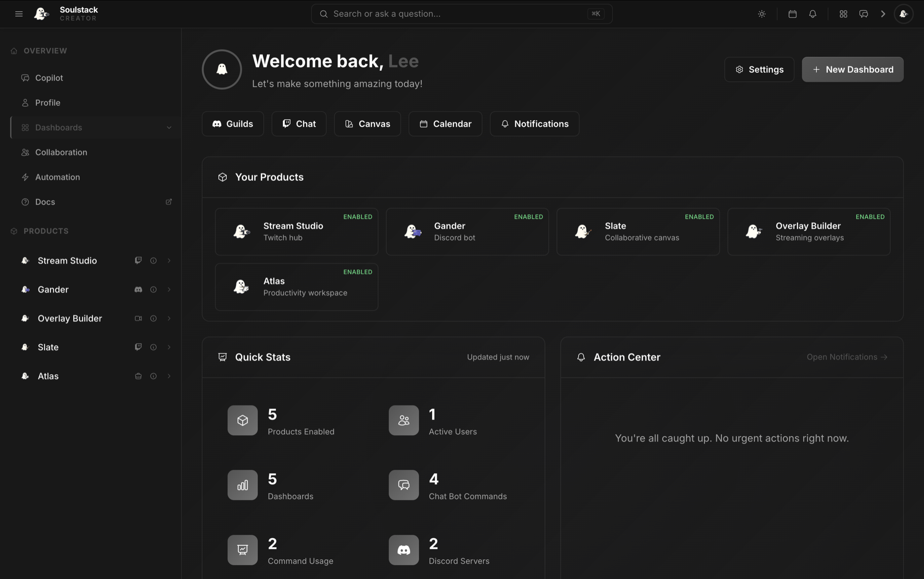
Task: Open the calendar icon in top bar
Action: tap(793, 14)
